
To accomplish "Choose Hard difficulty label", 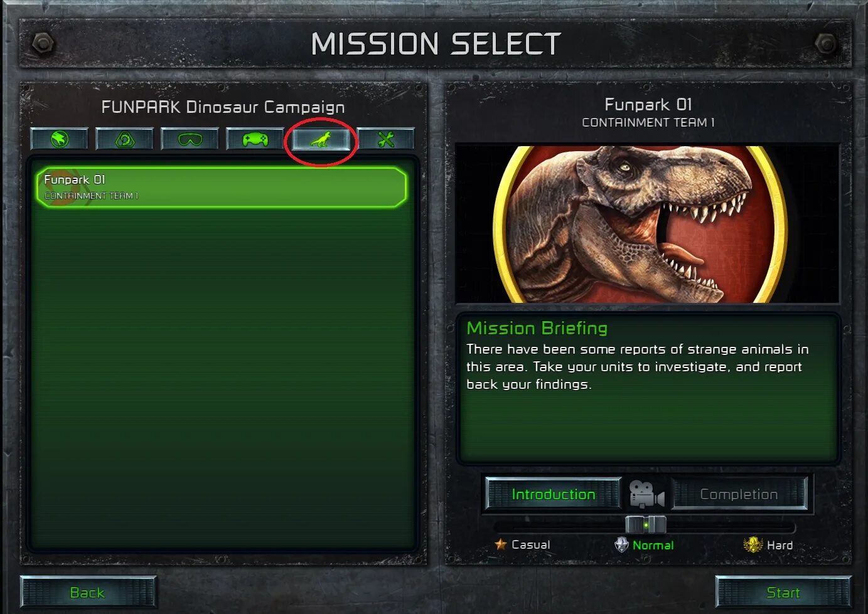I will pyautogui.click(x=780, y=545).
